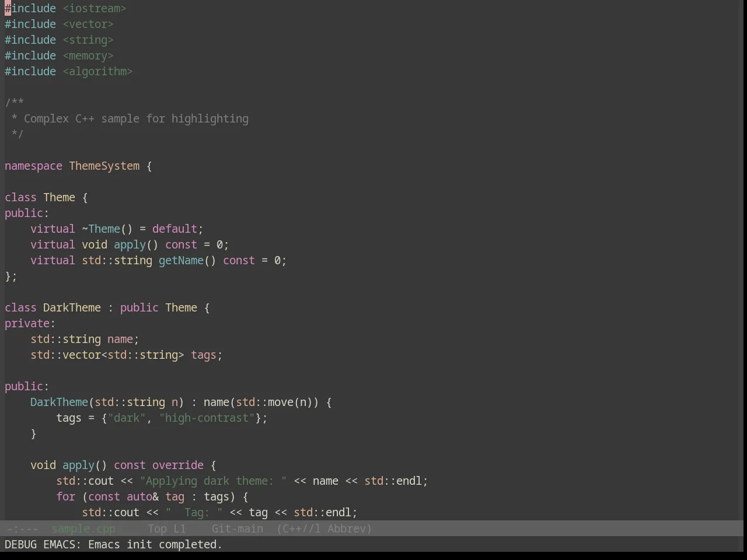Click the 'private:' access label
Viewport: 747px width, 560px height.
click(x=30, y=323)
